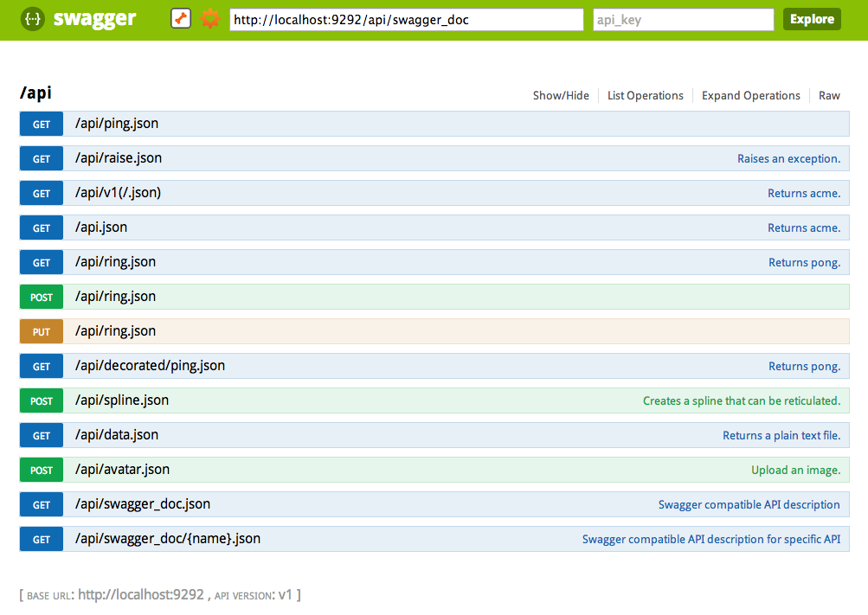This screenshot has width=868, height=615.
Task: Toggle Show/Hide for the /api operations
Action: click(x=561, y=95)
